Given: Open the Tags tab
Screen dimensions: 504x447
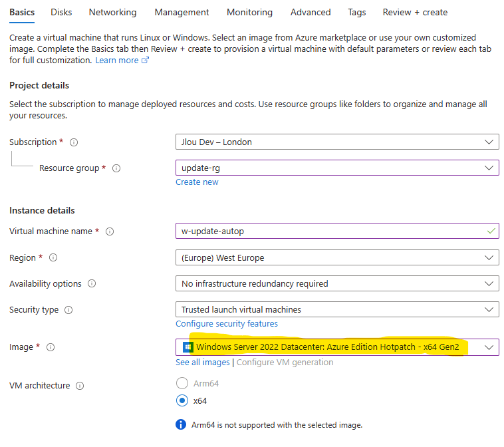Looking at the screenshot, I should click(357, 12).
